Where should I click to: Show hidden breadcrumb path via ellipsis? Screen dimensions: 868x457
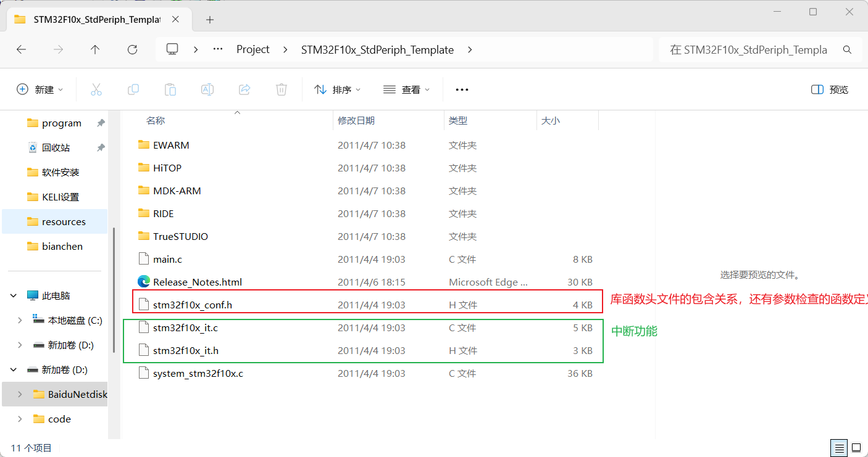click(x=218, y=49)
